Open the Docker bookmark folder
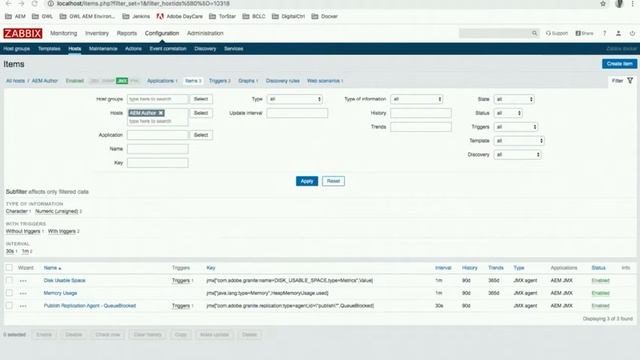Screen dimensions: 640x360 pyautogui.click(x=324, y=16)
